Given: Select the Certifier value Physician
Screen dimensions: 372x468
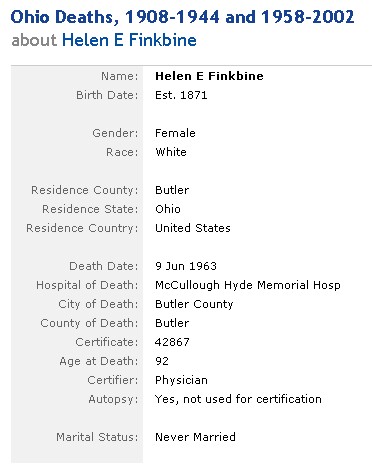Looking at the screenshot, I should [181, 380].
